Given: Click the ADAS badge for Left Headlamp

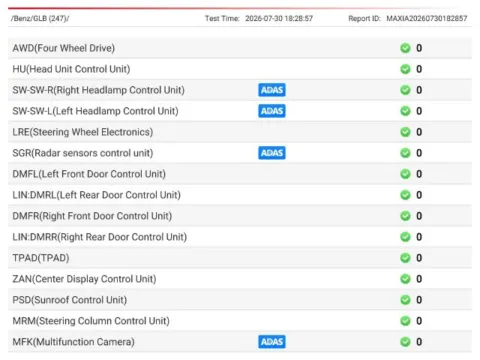Looking at the screenshot, I should pos(272,111).
